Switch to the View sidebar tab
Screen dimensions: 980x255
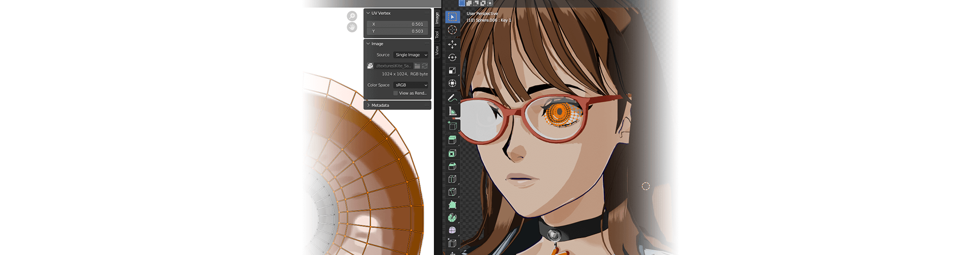coord(437,50)
